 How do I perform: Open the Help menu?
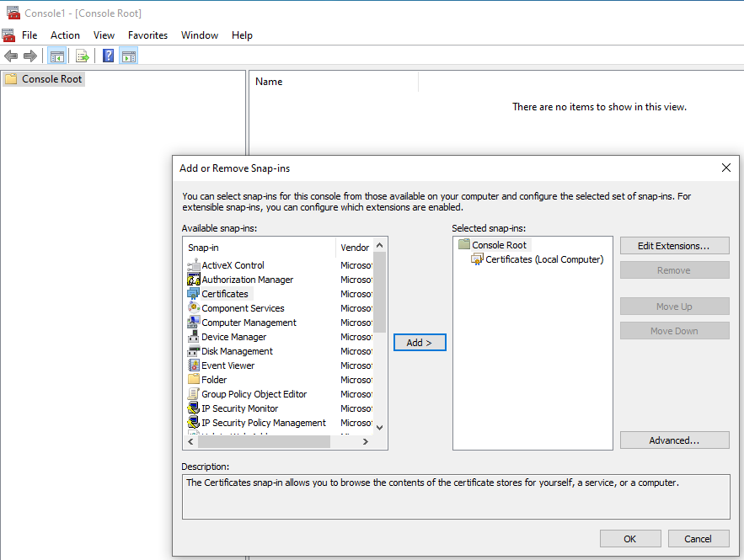tap(242, 35)
